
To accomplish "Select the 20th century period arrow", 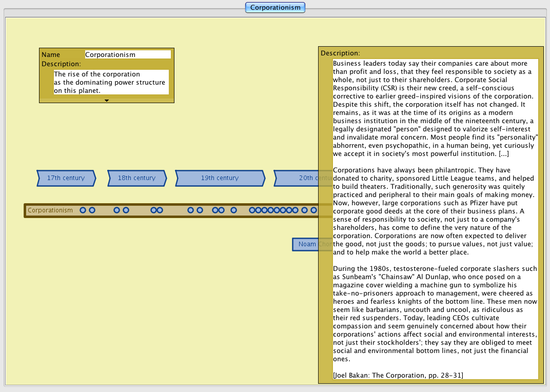I will coord(303,178).
